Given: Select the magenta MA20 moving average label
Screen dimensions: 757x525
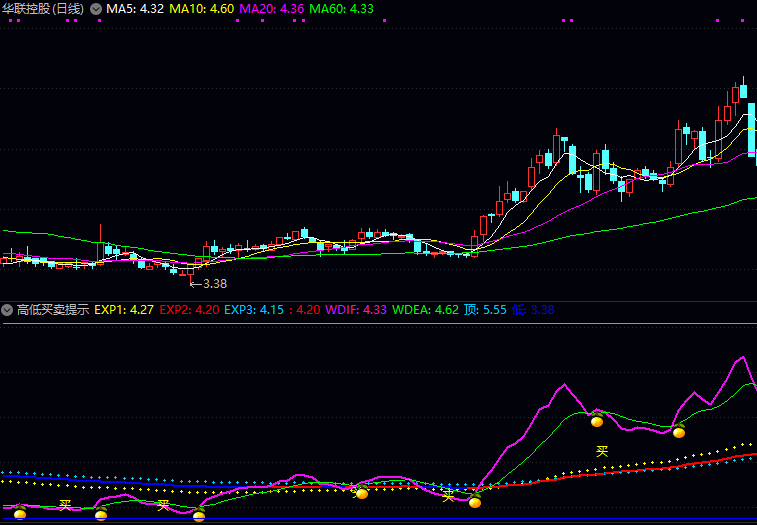Looking at the screenshot, I should pyautogui.click(x=272, y=9).
